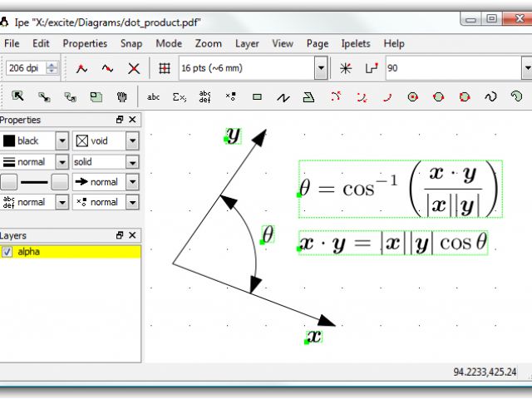Image resolution: width=532 pixels, height=399 pixels.
Task: Toggle angular snap star button
Action: pyautogui.click(x=345, y=68)
